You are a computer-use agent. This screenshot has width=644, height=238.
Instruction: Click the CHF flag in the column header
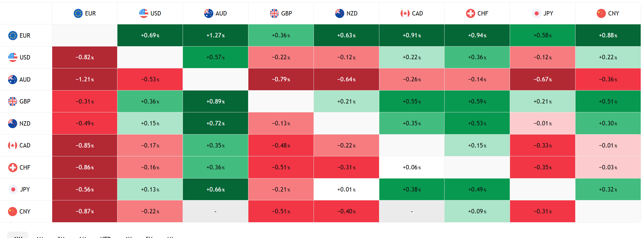pos(470,13)
